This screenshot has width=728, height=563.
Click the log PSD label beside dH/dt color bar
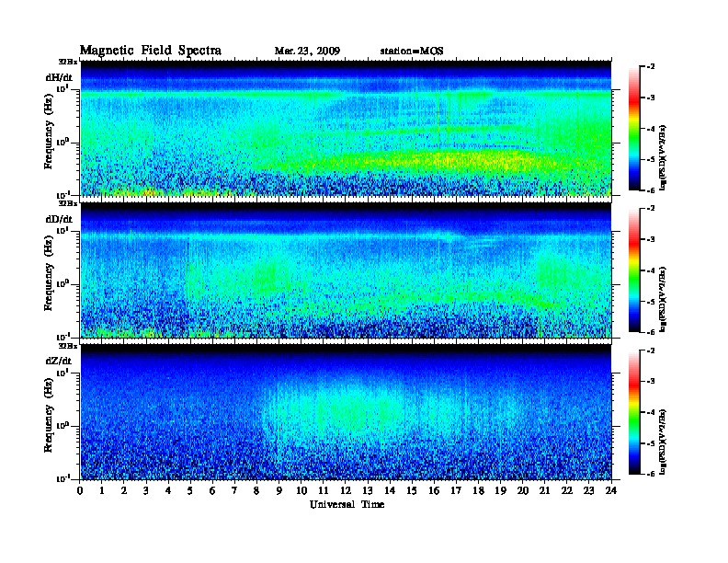[662, 157]
